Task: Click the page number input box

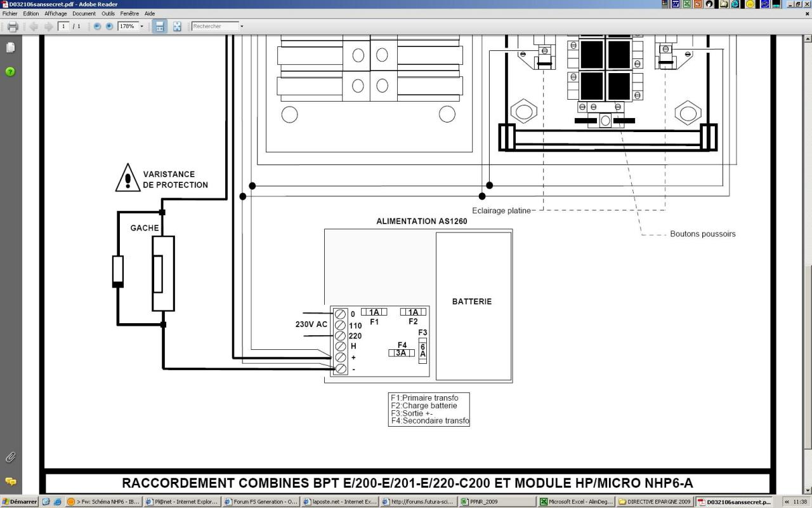Action: click(x=63, y=27)
